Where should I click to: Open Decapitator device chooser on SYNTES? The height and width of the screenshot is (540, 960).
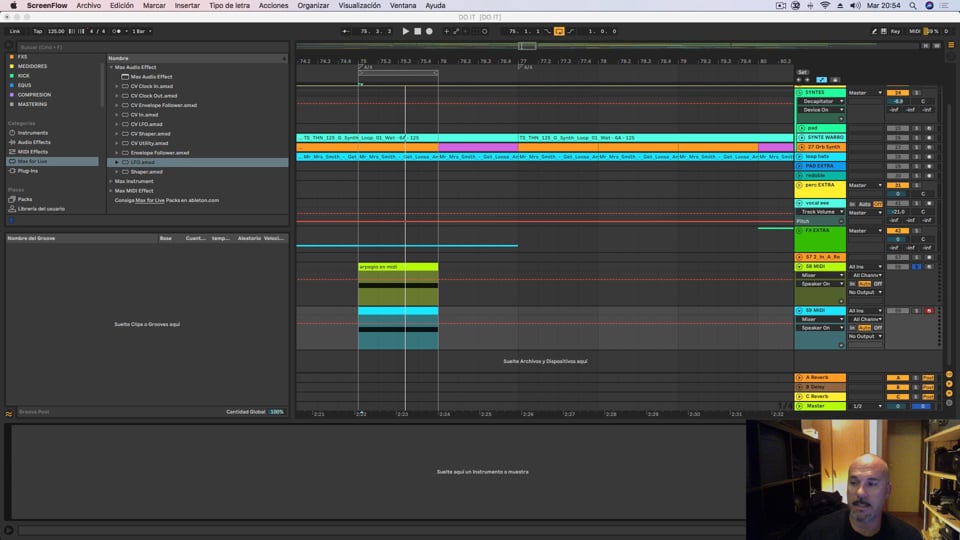coord(822,102)
